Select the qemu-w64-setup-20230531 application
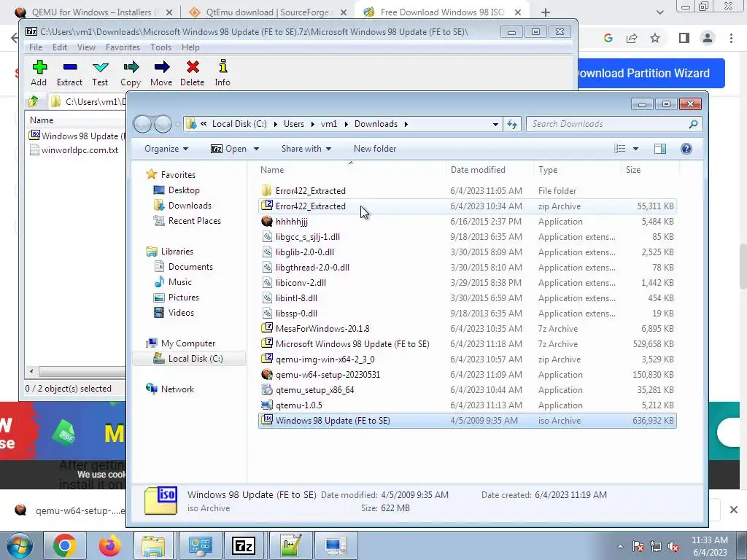This screenshot has width=747, height=560. click(x=468, y=374)
